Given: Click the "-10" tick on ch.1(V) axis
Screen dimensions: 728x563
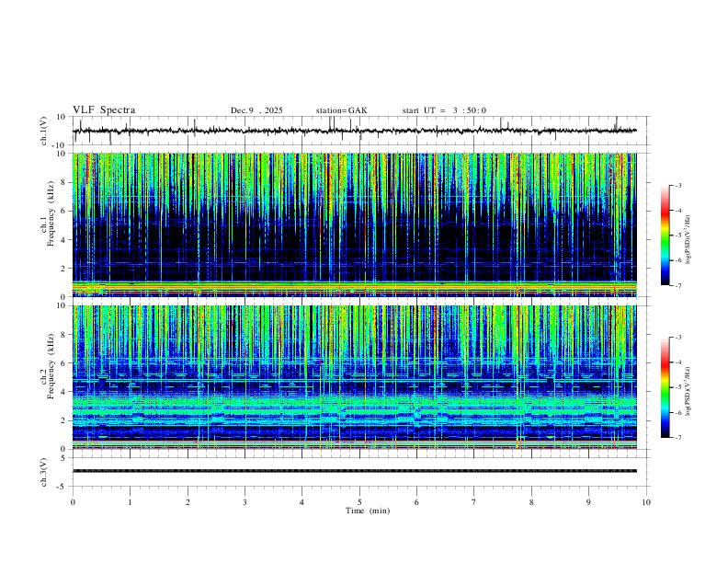Looking at the screenshot, I should (x=60, y=145).
